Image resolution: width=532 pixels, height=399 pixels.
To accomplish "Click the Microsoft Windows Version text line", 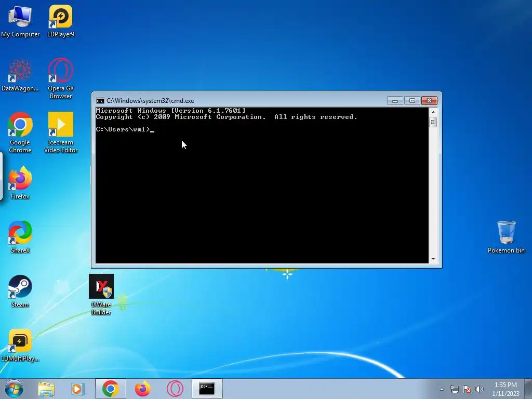I will tap(170, 111).
